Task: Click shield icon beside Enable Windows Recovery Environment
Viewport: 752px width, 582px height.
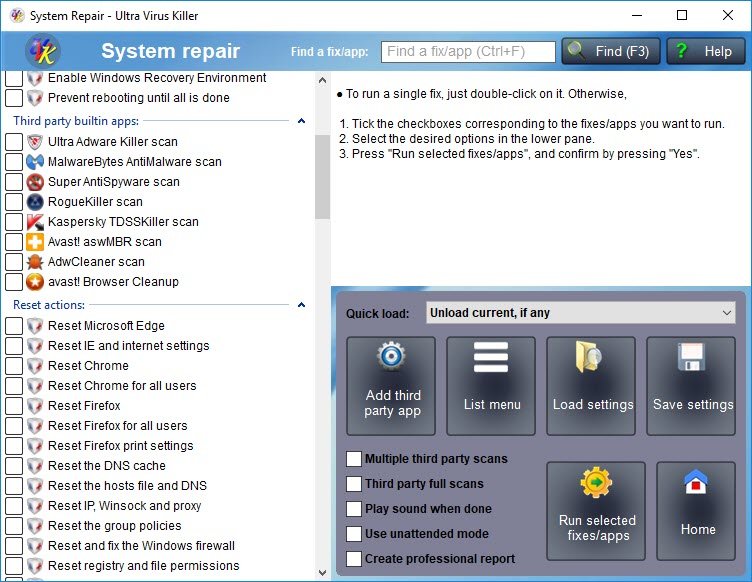Action: [x=35, y=78]
